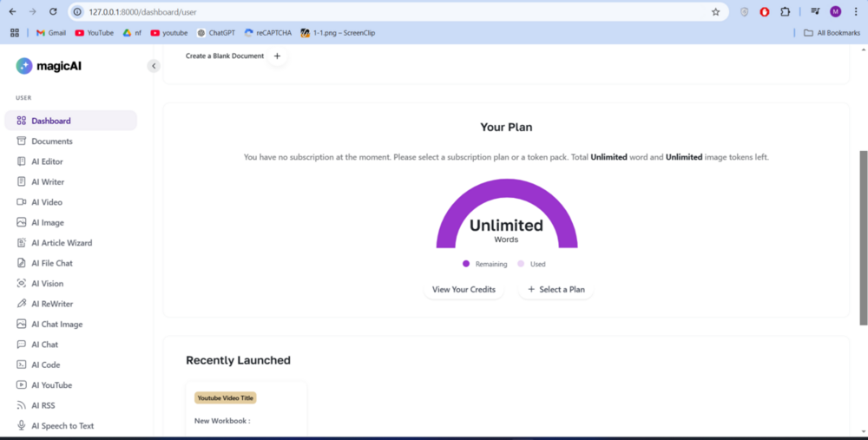Open Documents in the sidebar menu
The height and width of the screenshot is (440, 868).
(x=52, y=141)
